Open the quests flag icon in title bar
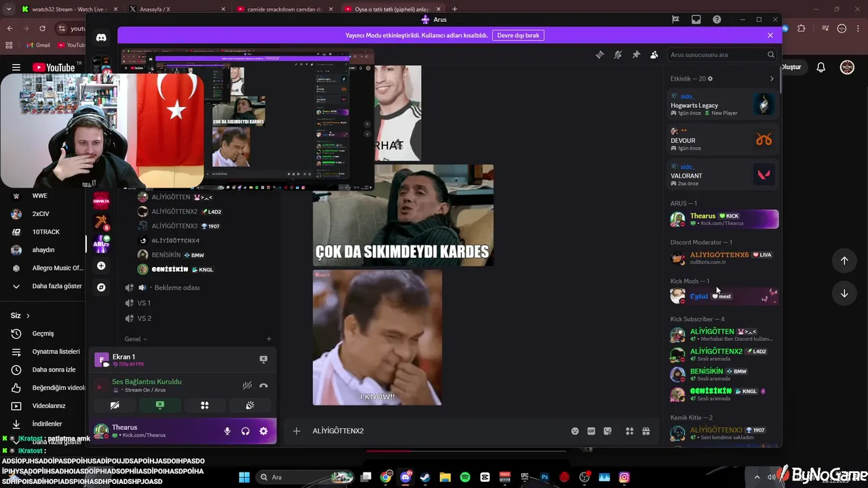This screenshot has width=868, height=488. (675, 20)
